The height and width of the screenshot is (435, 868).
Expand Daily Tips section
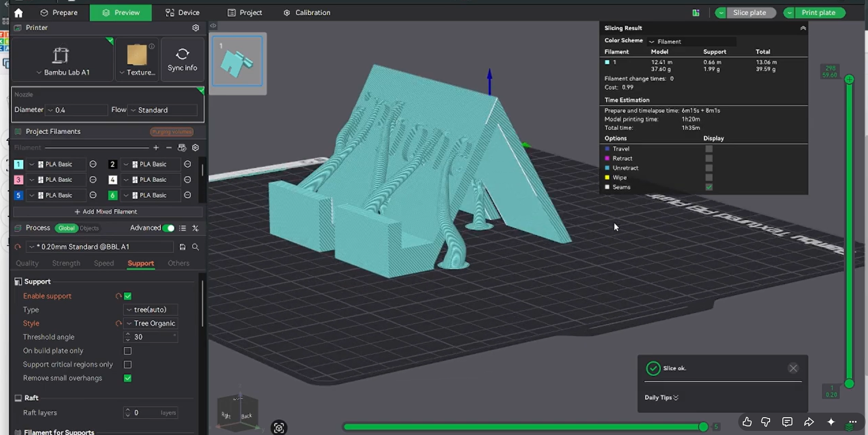click(x=661, y=398)
